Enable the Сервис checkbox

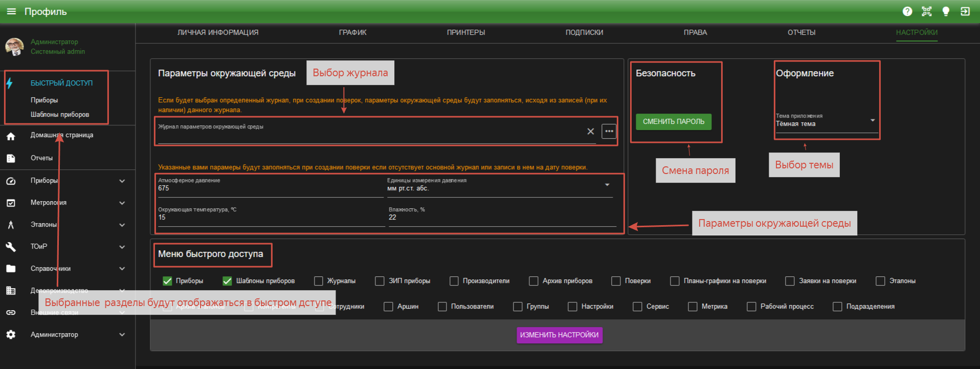coord(637,307)
